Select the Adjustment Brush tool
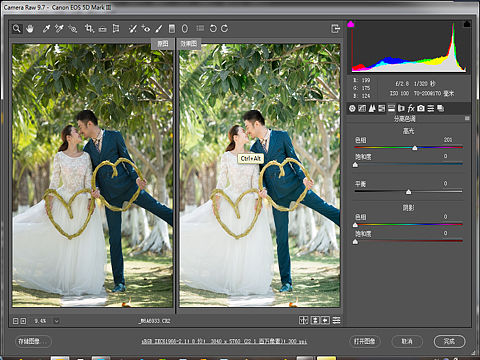Image resolution: width=480 pixels, height=360 pixels. (159, 29)
